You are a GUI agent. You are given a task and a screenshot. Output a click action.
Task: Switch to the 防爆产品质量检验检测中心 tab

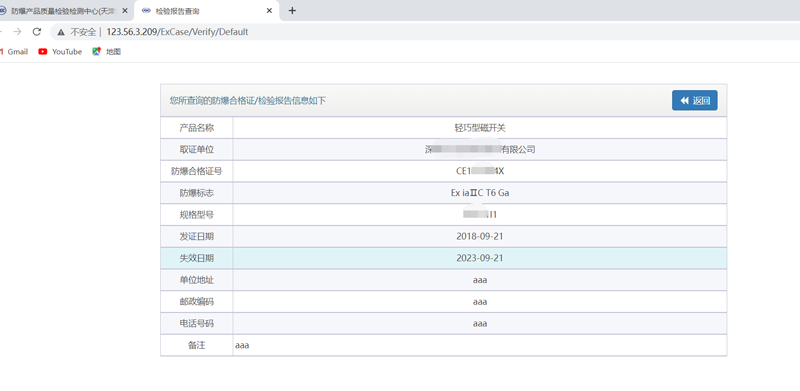(63, 11)
